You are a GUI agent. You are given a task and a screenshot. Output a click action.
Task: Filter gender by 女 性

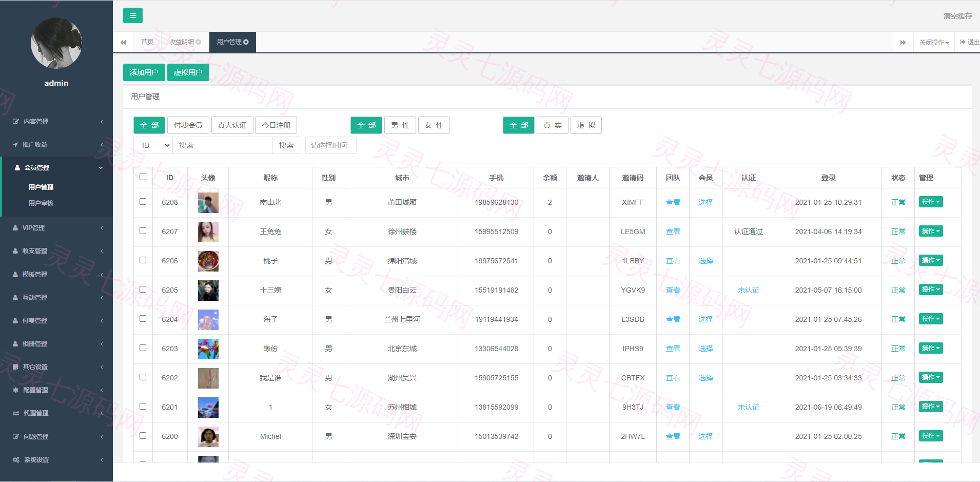[x=434, y=125]
